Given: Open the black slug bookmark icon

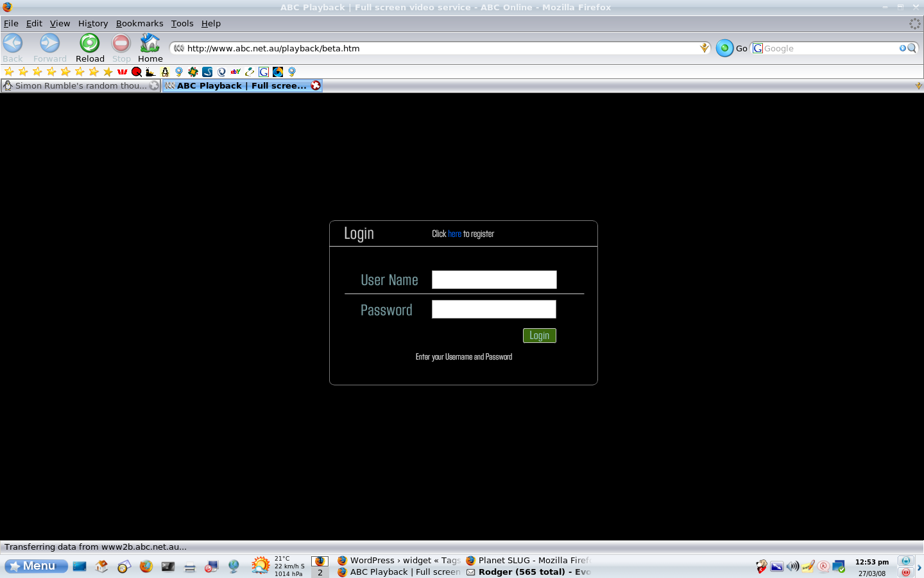Looking at the screenshot, I should point(151,72).
